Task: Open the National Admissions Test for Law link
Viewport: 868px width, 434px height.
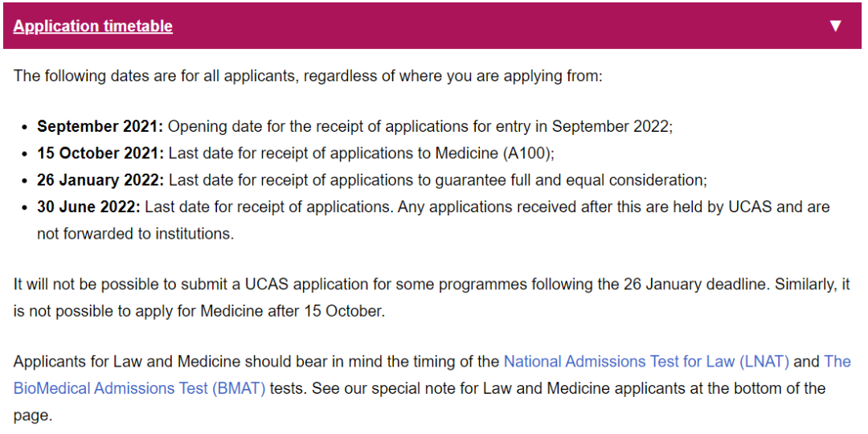Action: (646, 362)
